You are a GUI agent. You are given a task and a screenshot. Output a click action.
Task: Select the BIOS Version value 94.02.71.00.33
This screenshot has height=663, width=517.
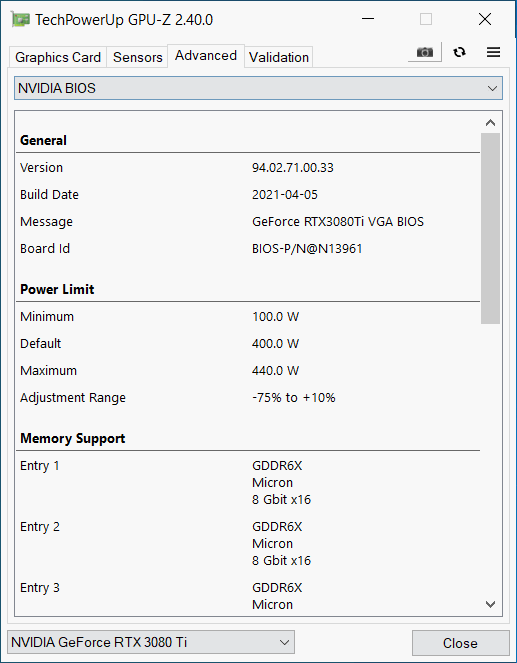click(x=293, y=168)
